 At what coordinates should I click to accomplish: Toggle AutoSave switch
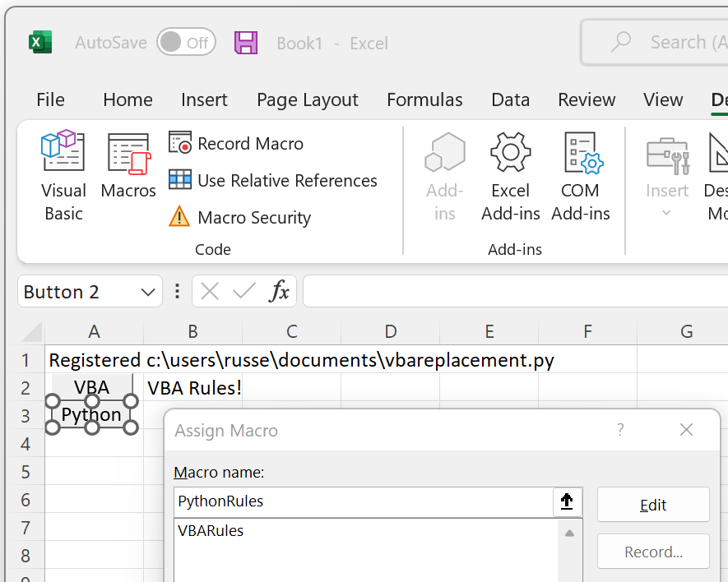[x=186, y=42]
